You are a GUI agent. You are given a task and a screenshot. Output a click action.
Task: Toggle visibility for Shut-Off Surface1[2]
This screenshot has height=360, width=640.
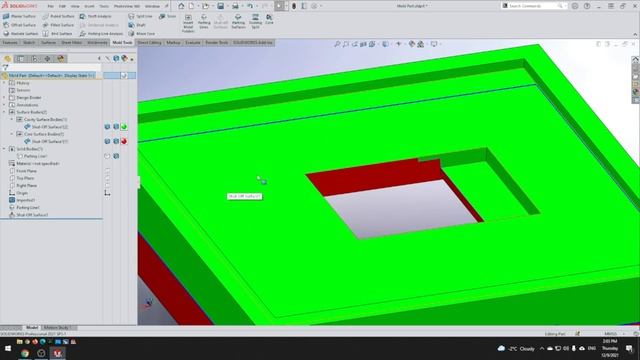pyautogui.click(x=107, y=127)
